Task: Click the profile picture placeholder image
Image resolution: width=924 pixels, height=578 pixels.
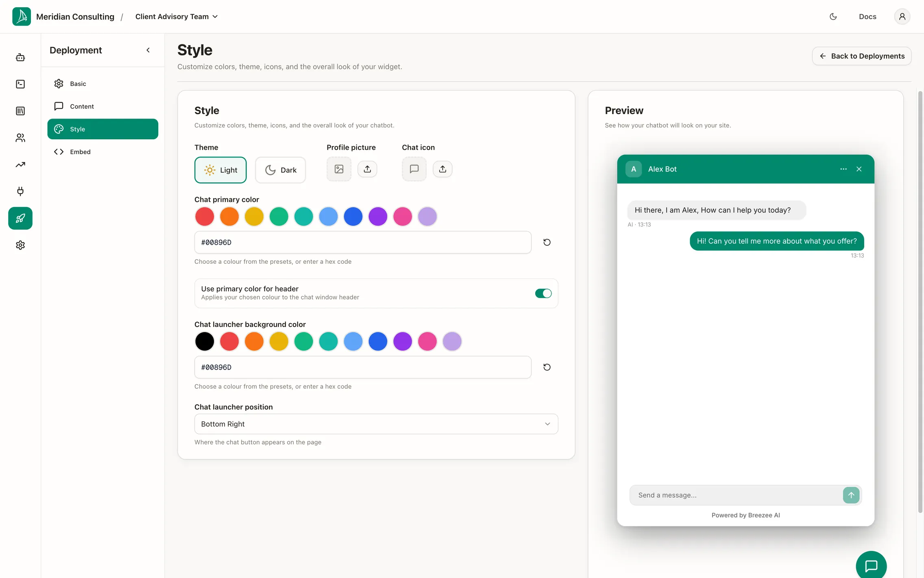Action: [339, 169]
